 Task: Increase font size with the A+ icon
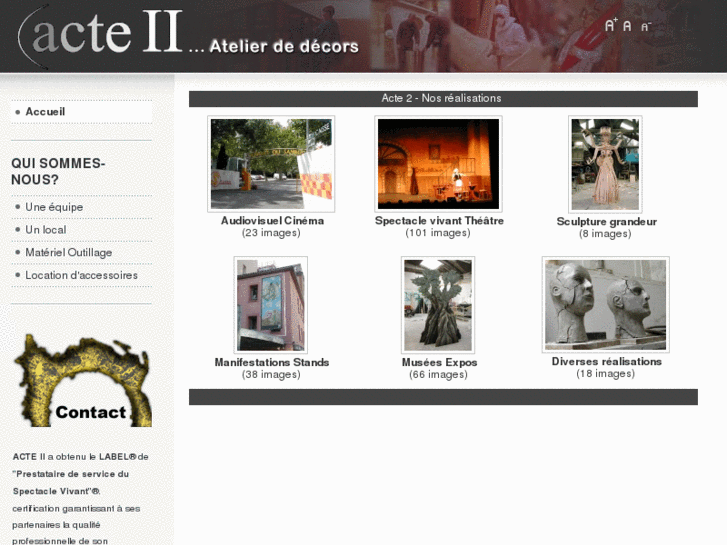tap(611, 25)
